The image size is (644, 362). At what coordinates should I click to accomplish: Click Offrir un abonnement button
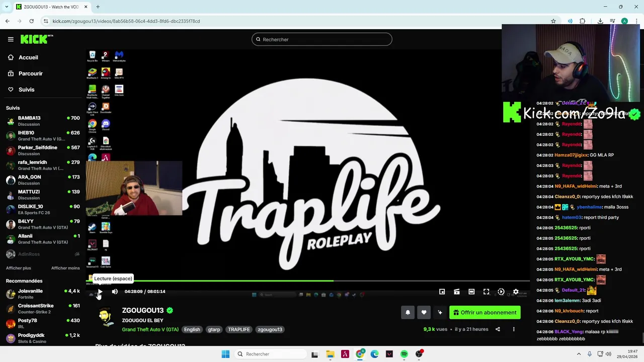coord(485,312)
